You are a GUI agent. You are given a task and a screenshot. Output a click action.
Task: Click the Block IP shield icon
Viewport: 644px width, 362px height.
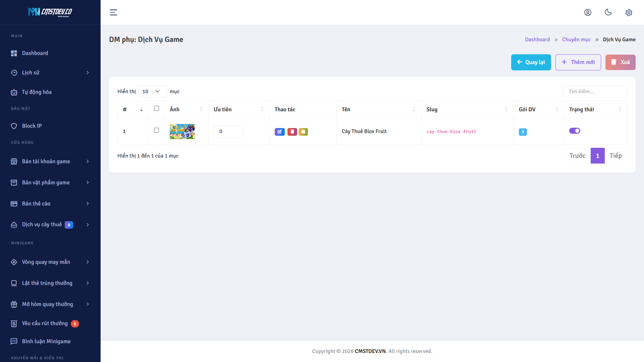(14, 126)
